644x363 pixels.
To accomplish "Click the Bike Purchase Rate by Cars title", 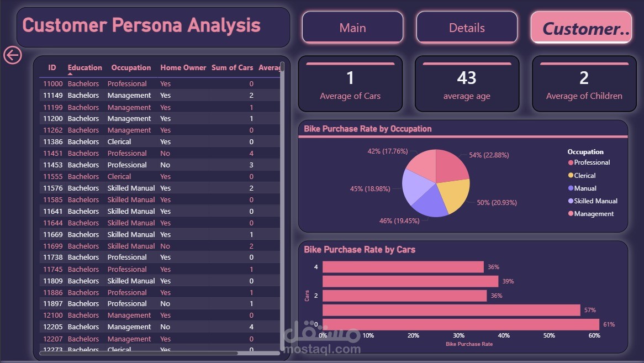I will tap(360, 250).
